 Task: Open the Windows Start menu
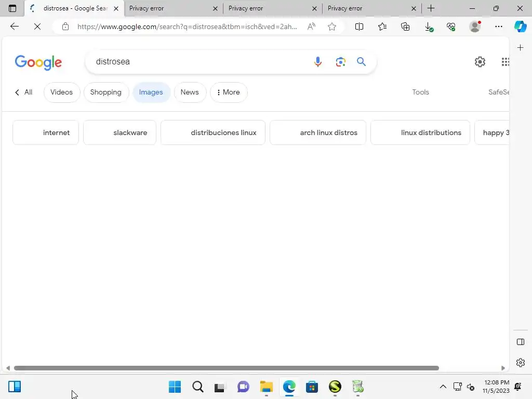175,387
